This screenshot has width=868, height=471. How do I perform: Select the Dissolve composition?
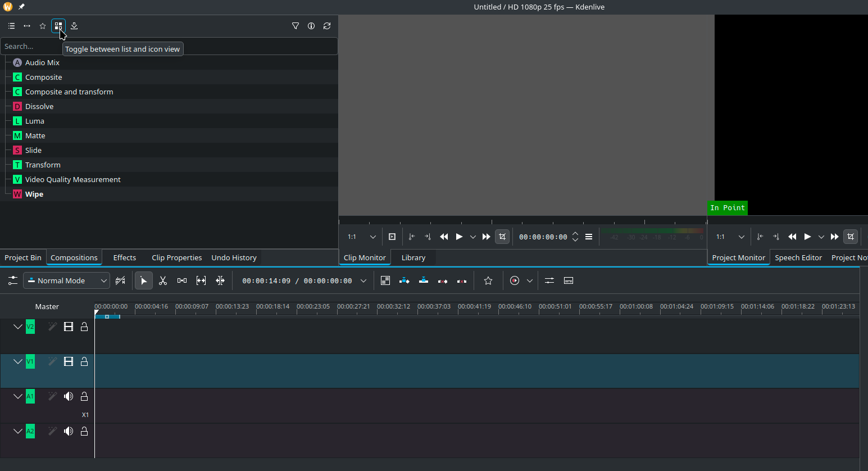click(x=39, y=106)
